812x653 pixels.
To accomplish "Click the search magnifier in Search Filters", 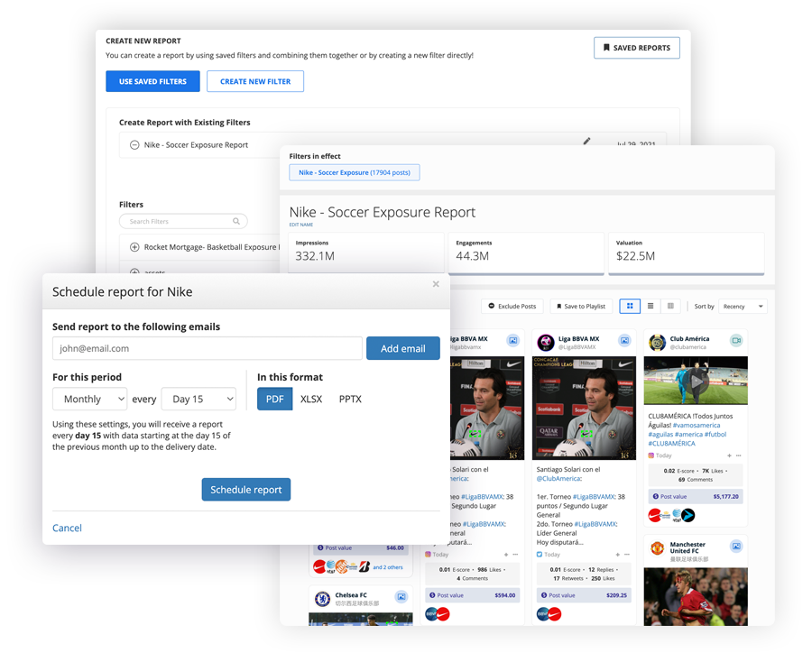I will coord(237,221).
